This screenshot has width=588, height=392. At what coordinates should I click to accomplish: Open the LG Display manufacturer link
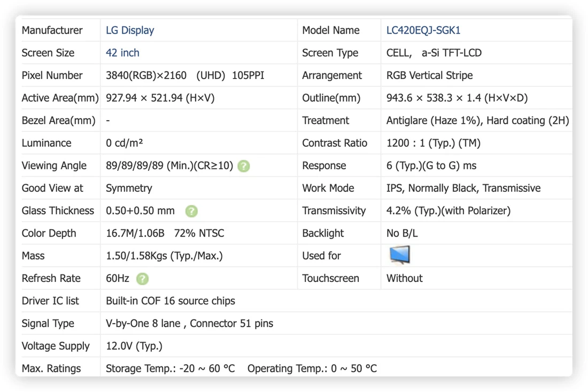click(x=130, y=30)
